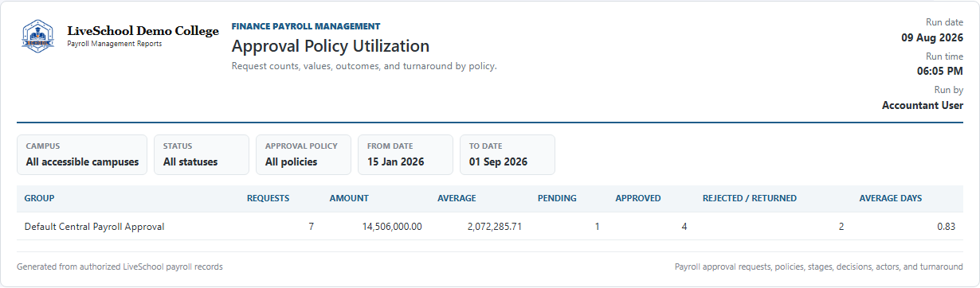The width and height of the screenshot is (980, 288).
Task: Click the Average Days column header
Action: [891, 198]
